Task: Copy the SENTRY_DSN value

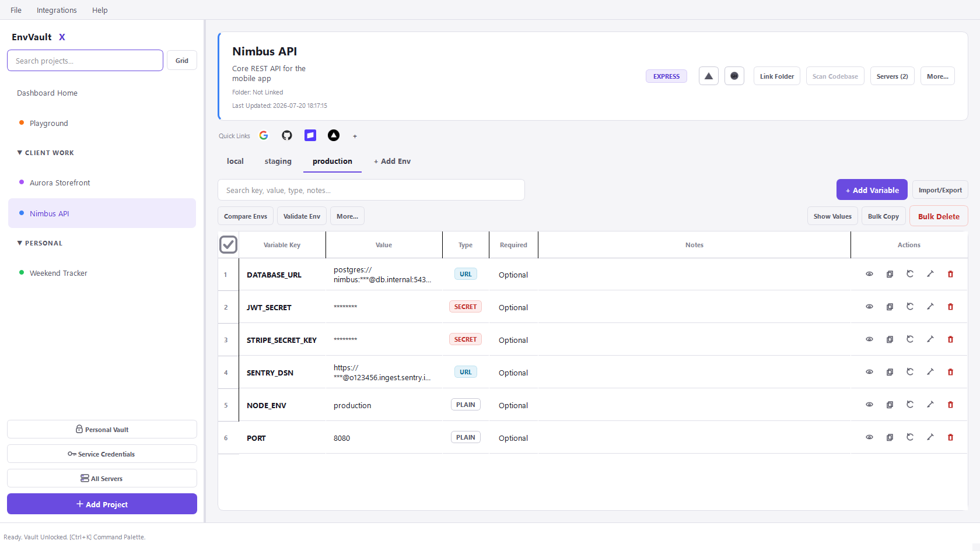Action: pos(890,372)
